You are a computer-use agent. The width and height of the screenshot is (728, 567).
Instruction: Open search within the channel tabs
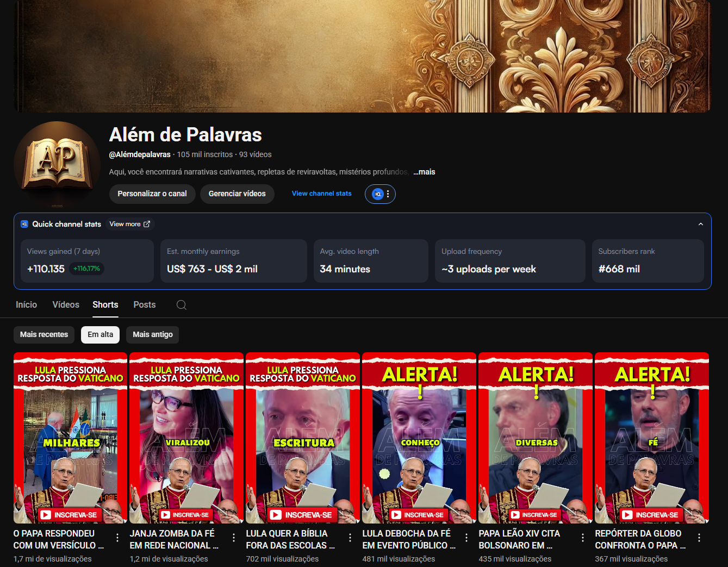(x=182, y=305)
